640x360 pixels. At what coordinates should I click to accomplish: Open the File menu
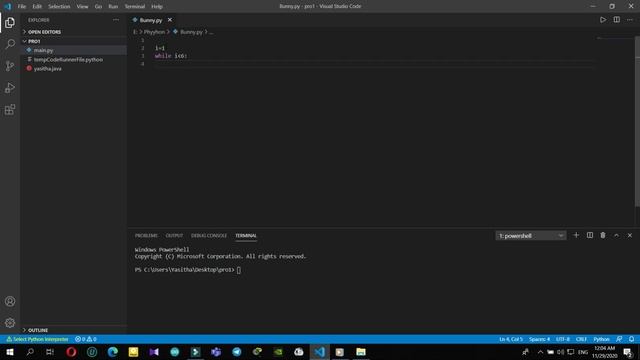pyautogui.click(x=22, y=7)
